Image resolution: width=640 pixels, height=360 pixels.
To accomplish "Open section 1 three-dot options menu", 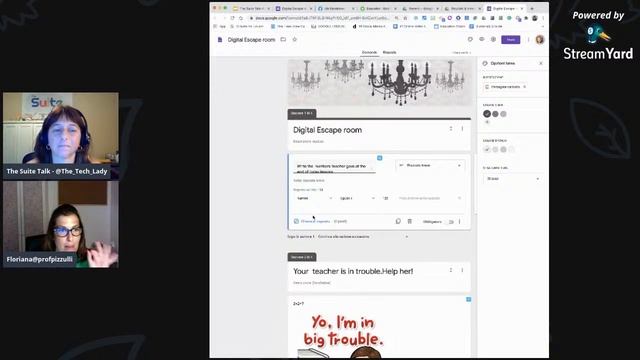I will coord(462,129).
